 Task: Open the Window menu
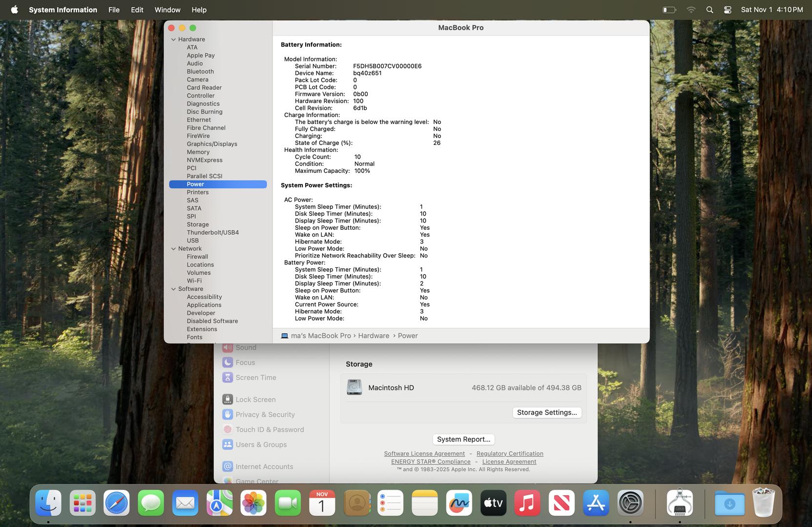pyautogui.click(x=167, y=10)
